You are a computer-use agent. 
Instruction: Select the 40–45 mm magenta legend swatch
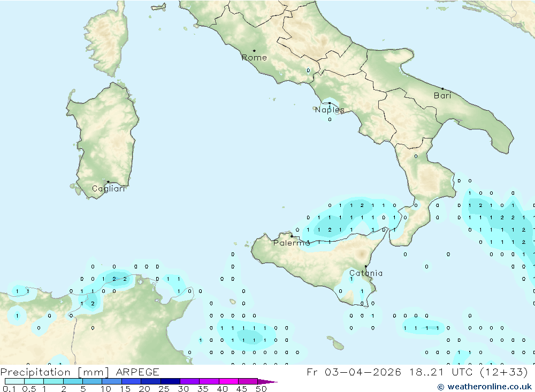pyautogui.click(x=228, y=381)
